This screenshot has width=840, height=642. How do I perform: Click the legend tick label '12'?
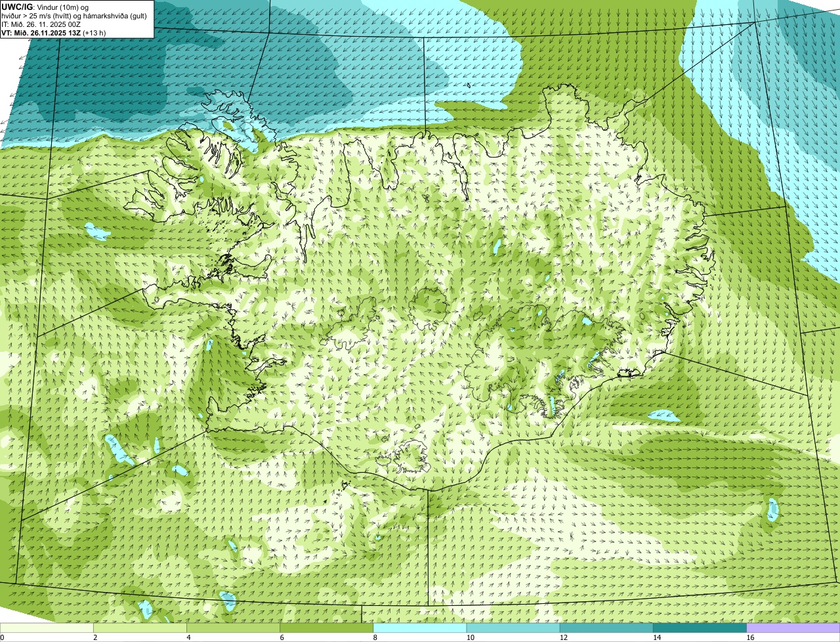pyautogui.click(x=564, y=637)
